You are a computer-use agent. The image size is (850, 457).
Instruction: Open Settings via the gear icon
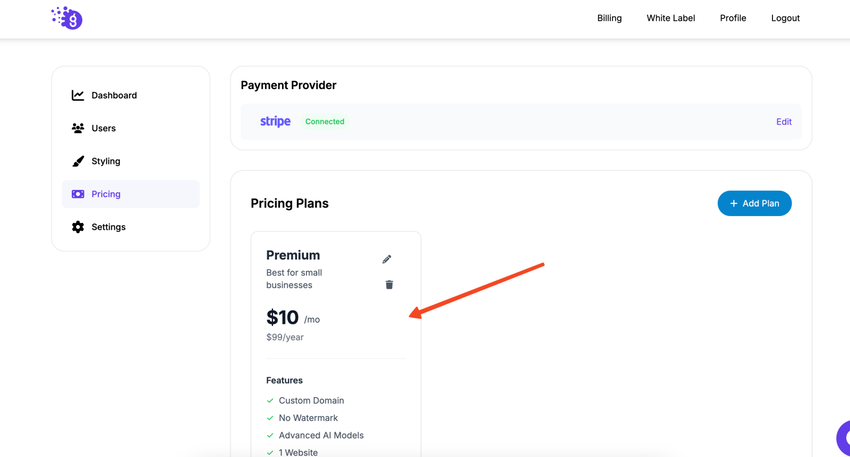coord(78,227)
